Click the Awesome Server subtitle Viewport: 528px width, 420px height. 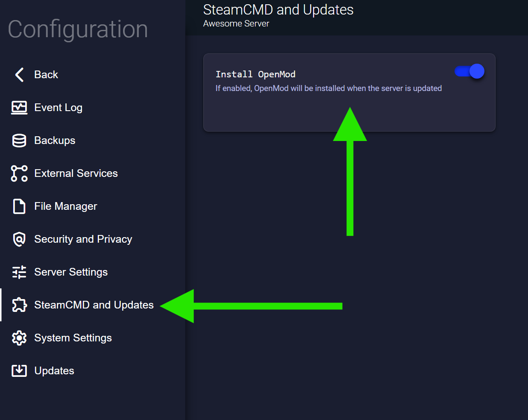[236, 23]
